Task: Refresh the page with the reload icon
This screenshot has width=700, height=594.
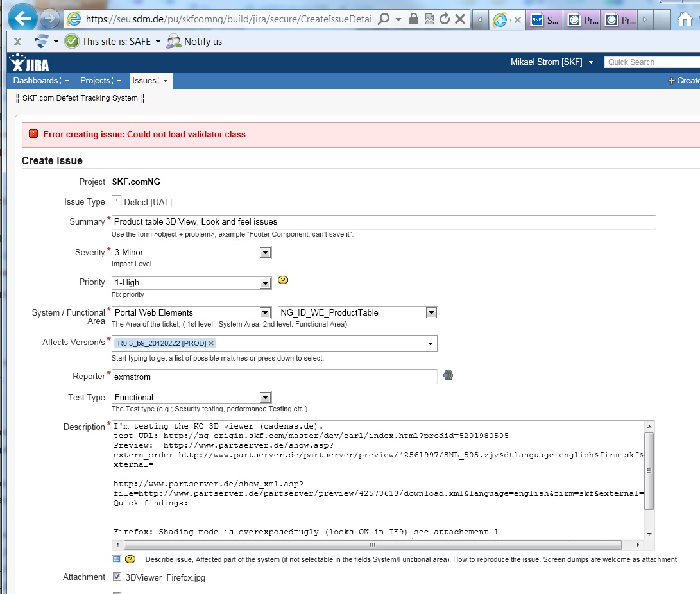Action: [445, 19]
